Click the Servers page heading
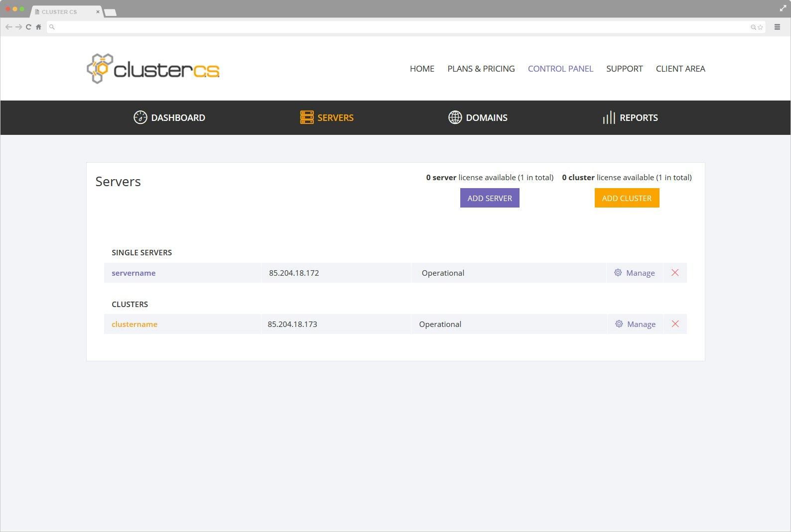 point(118,182)
